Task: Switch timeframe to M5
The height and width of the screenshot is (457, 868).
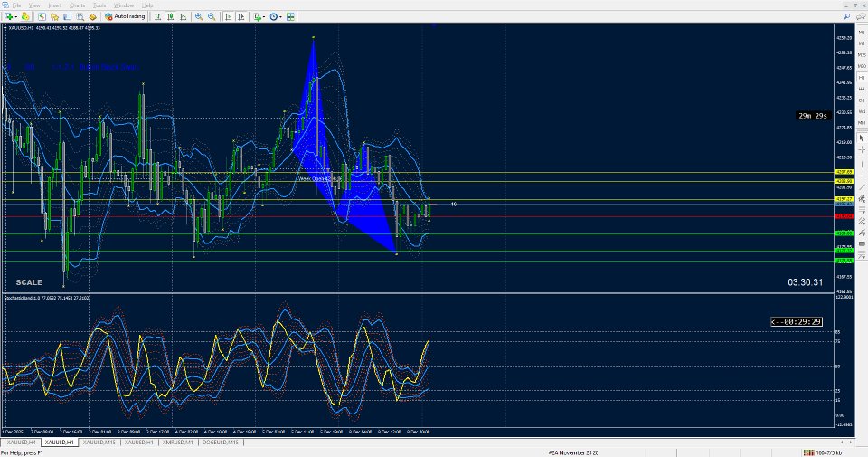Action: pos(862,43)
